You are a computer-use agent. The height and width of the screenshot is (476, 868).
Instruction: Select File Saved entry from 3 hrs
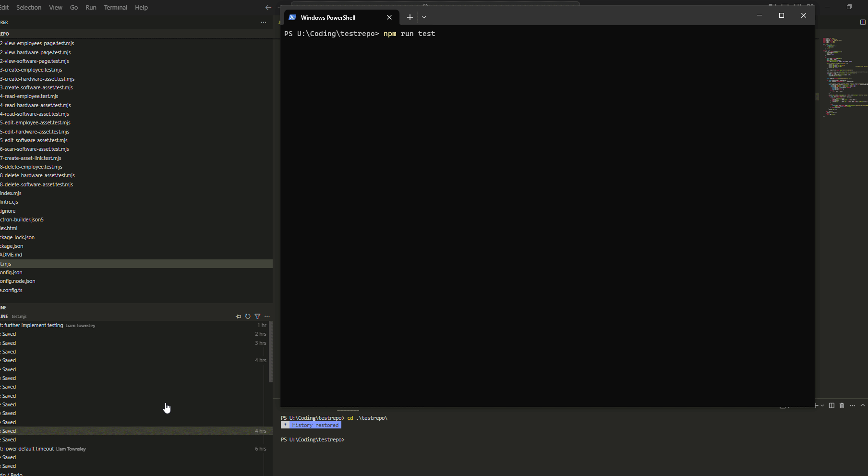pos(134,343)
